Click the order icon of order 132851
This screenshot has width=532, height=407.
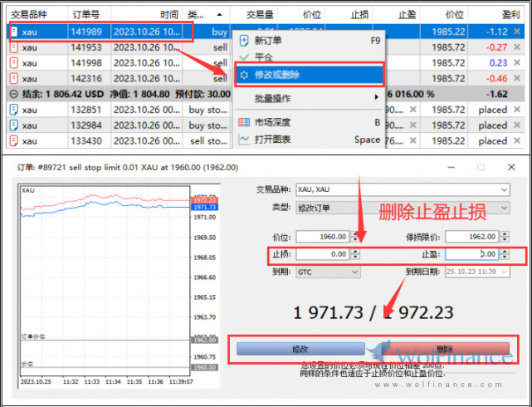[x=12, y=110]
